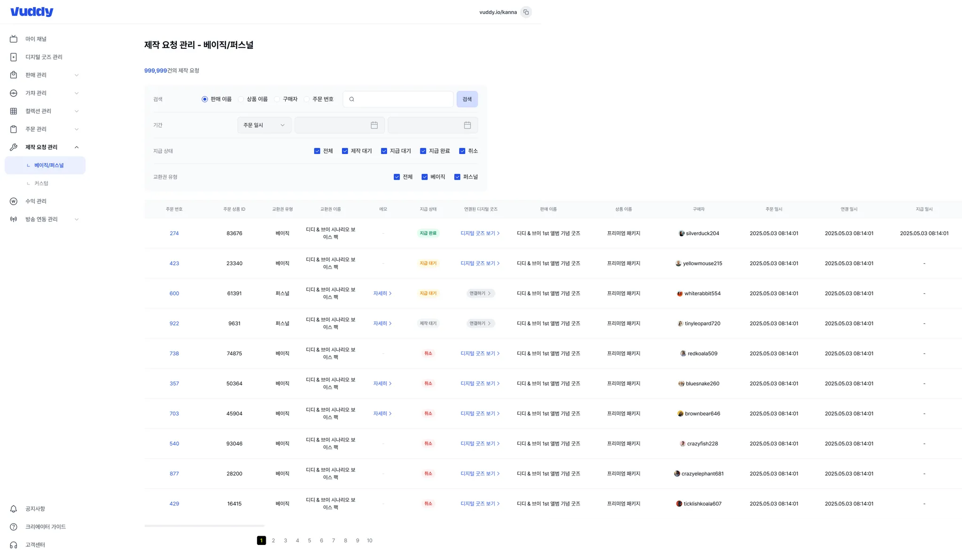Toggle the 지급 상태 전체 checkbox

coord(317,151)
